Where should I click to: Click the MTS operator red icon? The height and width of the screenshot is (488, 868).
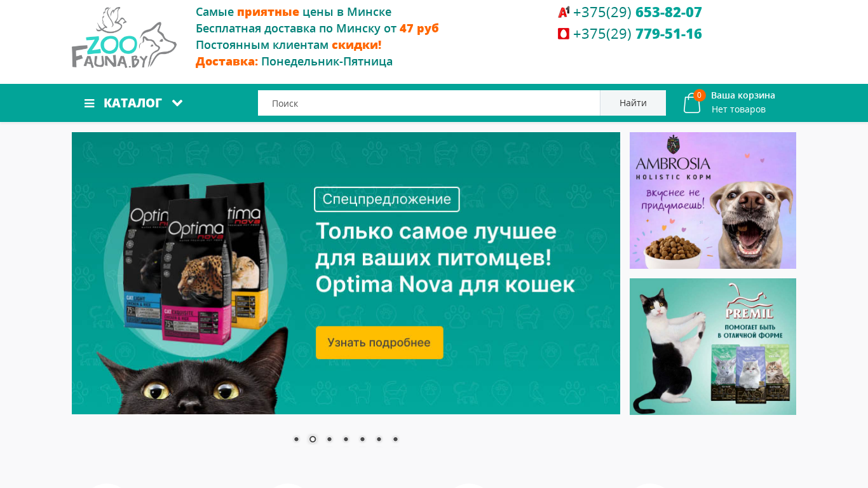tap(564, 34)
